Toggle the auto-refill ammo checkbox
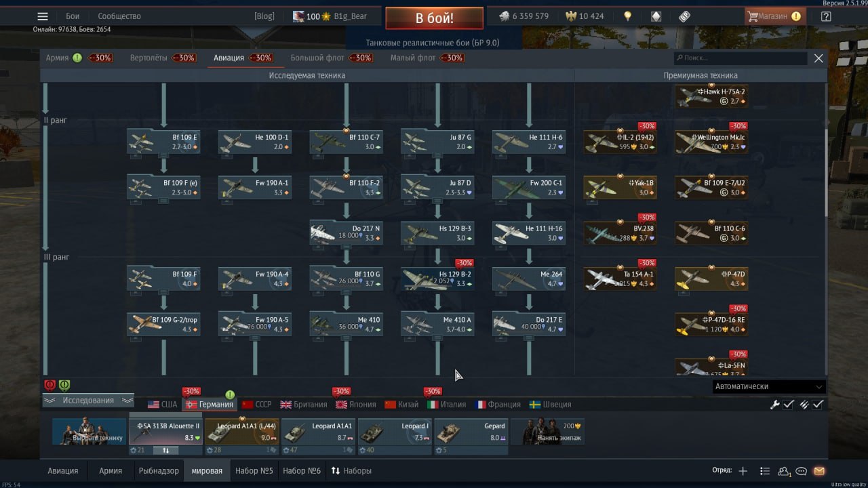Screen dimensions: 868x488 (x=818, y=405)
